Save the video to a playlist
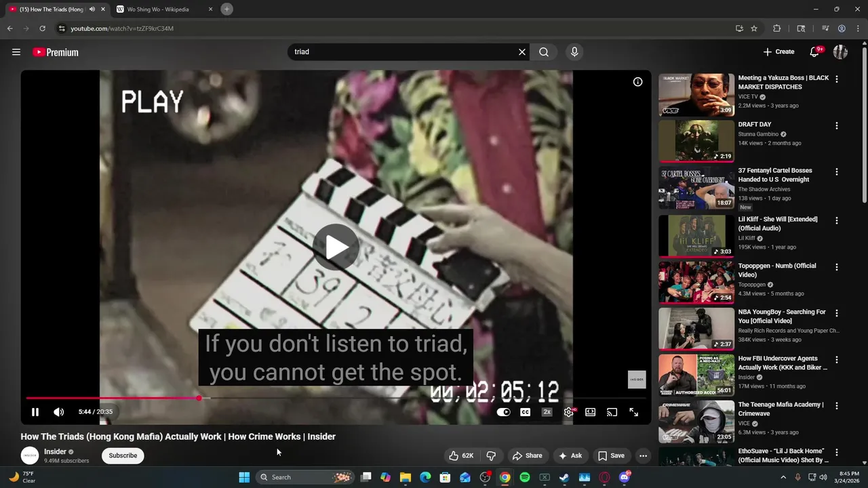This screenshot has width=868, height=488. [611, 455]
